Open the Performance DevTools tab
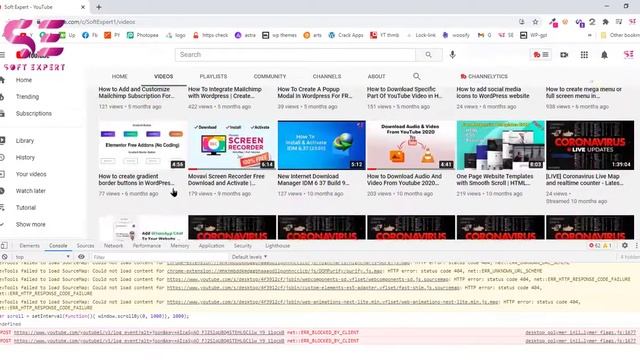640x360 pixels. [x=147, y=246]
